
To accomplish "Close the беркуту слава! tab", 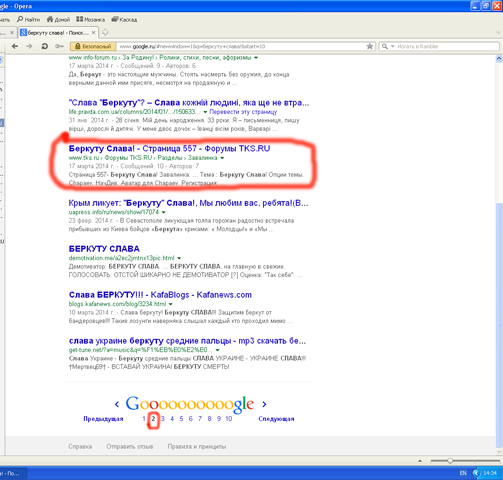I will coord(94,32).
